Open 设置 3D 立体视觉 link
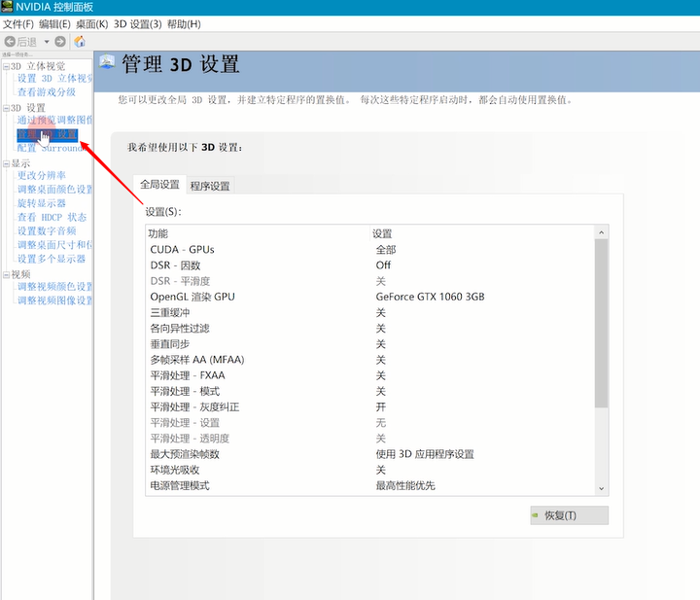The image size is (700, 600). pyautogui.click(x=54, y=79)
